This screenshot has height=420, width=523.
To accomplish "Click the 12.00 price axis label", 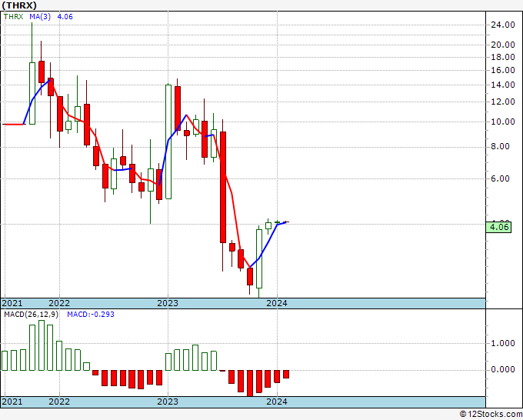I will coord(503,102).
